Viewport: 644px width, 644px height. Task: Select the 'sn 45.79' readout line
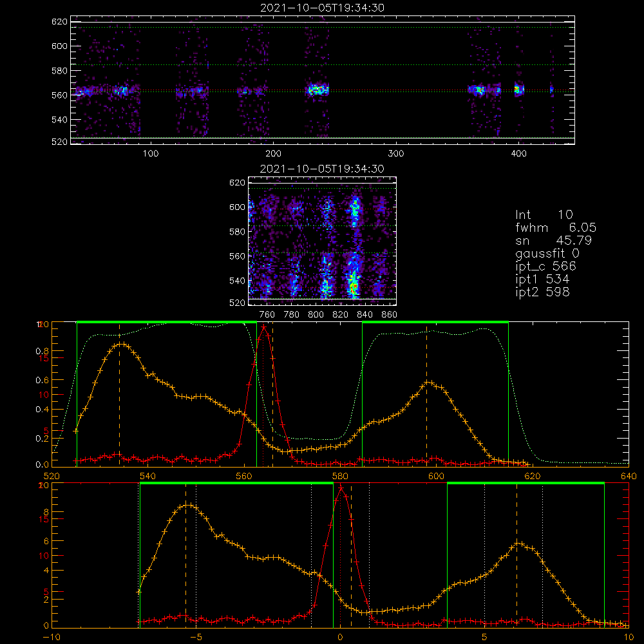click(553, 240)
